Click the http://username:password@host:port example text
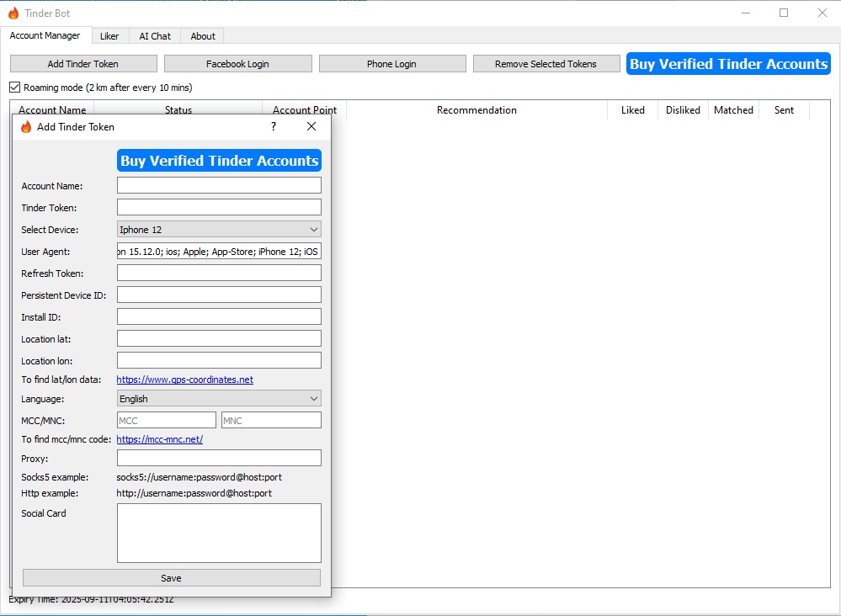Viewport: 841px width, 616px height. tap(194, 493)
